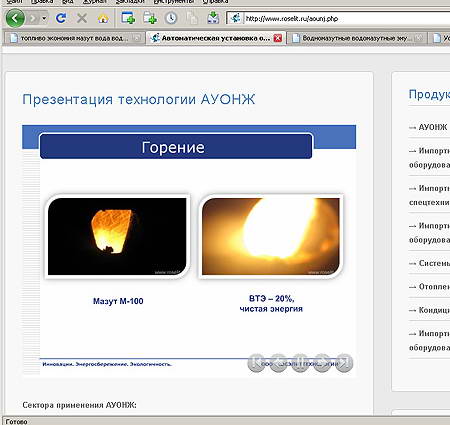
Task: Switch to tab 'Водномазутные водомазутные эму...'
Action: tap(358, 38)
